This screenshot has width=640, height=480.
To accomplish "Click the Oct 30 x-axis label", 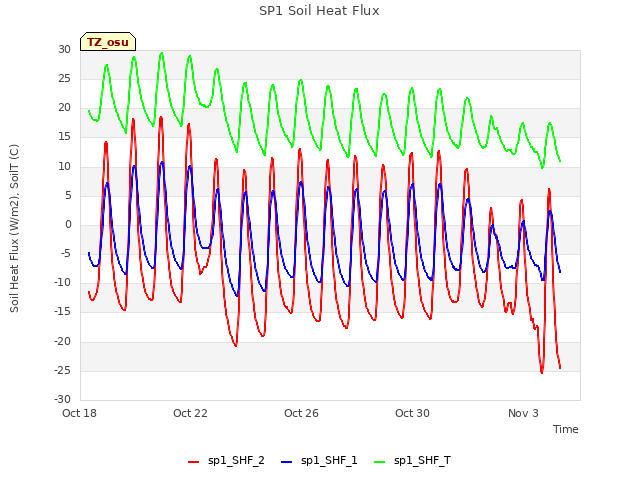I will click(412, 413).
